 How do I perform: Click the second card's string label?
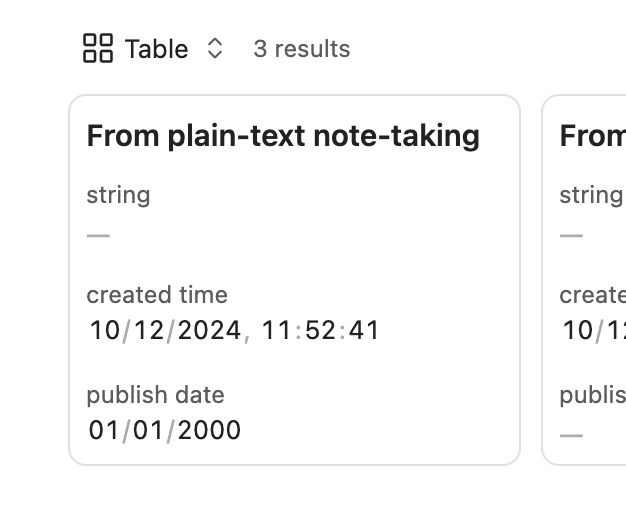(x=591, y=194)
